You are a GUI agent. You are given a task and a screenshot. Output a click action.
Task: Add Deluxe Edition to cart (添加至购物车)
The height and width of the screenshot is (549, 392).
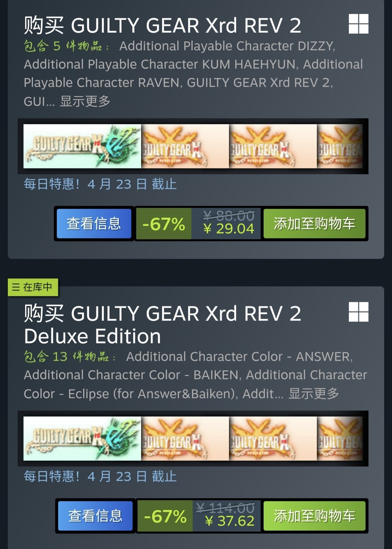click(x=314, y=516)
